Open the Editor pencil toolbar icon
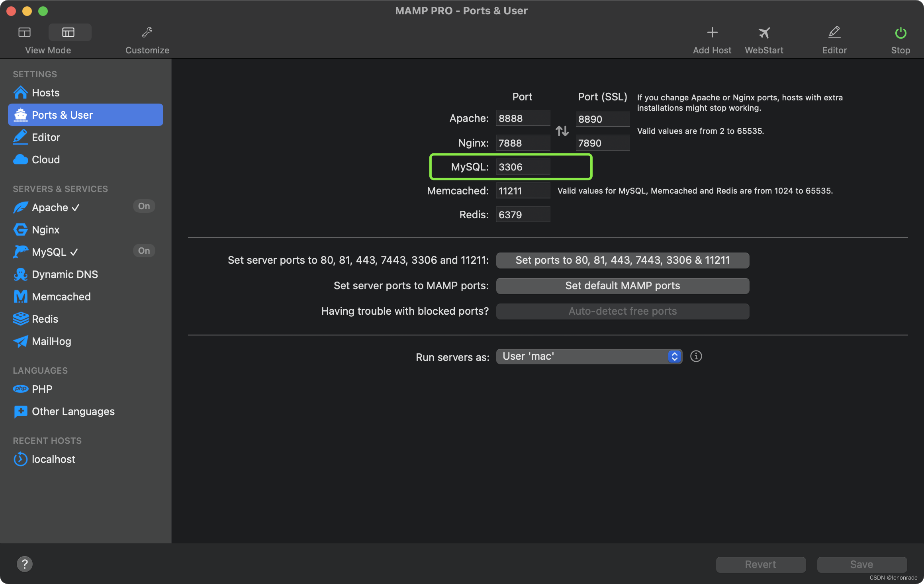The image size is (924, 584). [x=834, y=32]
